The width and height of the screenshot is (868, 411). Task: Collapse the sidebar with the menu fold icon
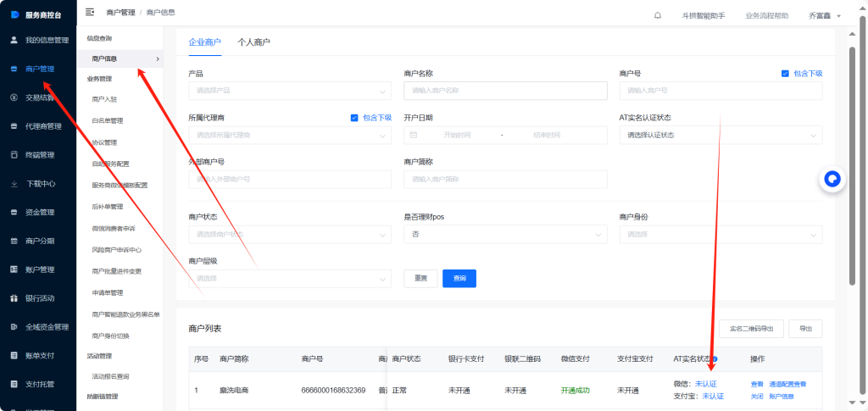(x=90, y=12)
